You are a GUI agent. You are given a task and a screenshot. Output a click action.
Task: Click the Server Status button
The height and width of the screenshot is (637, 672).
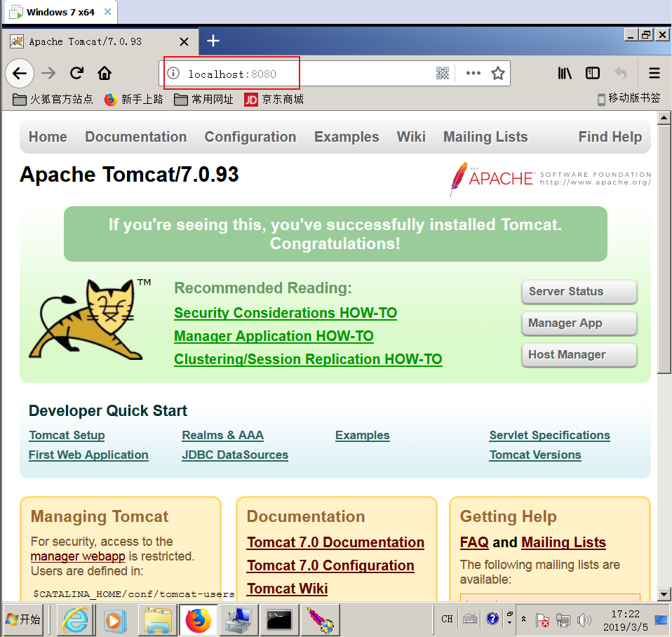pos(579,292)
